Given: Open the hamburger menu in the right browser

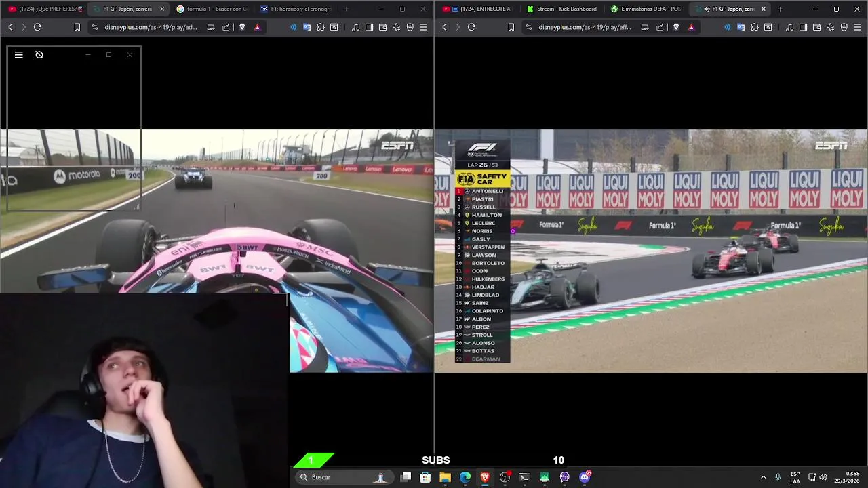Looking at the screenshot, I should [857, 27].
